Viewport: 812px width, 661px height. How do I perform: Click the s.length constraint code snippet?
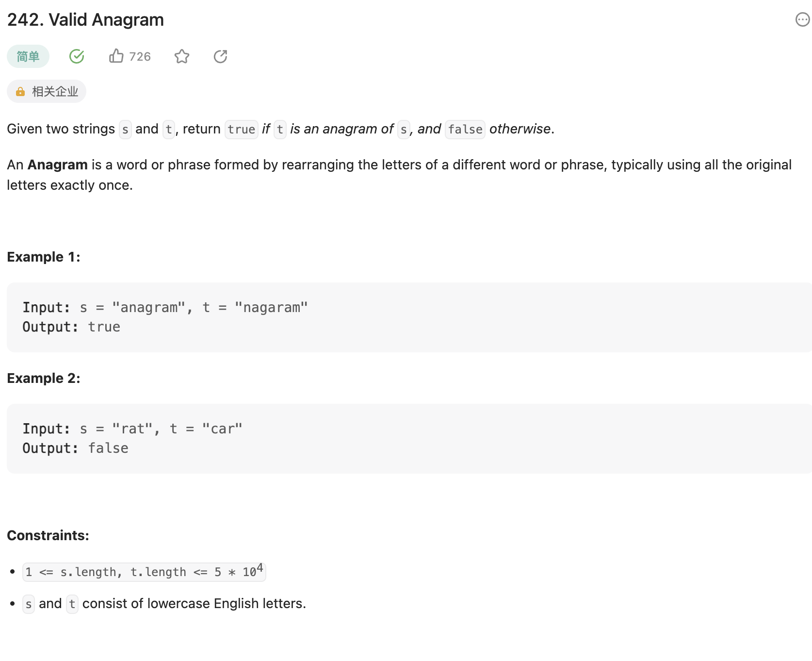pyautogui.click(x=144, y=572)
